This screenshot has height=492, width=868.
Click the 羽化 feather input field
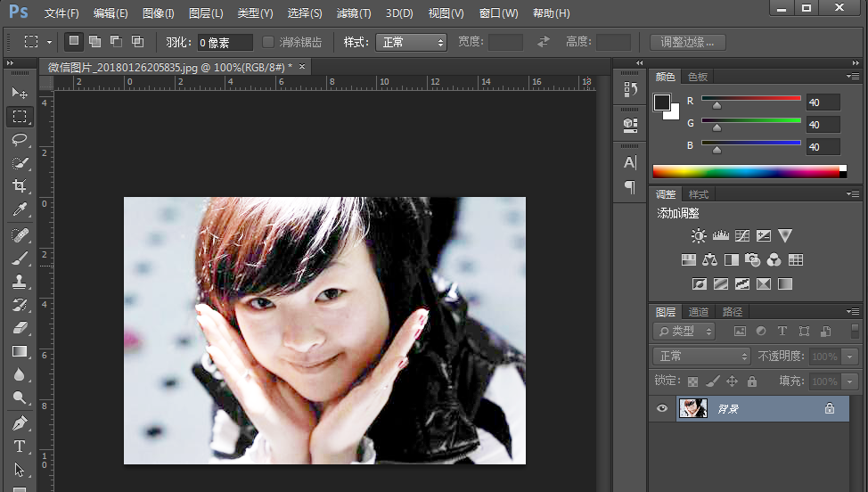[x=225, y=42]
